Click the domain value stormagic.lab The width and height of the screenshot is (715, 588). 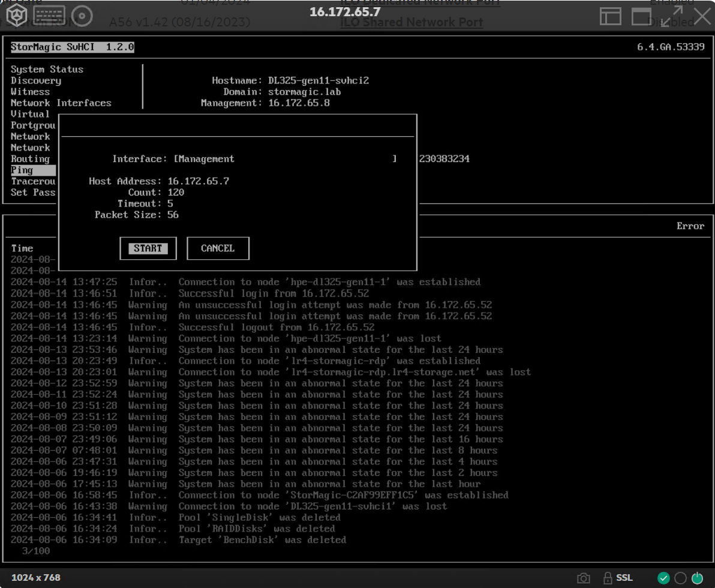[305, 92]
